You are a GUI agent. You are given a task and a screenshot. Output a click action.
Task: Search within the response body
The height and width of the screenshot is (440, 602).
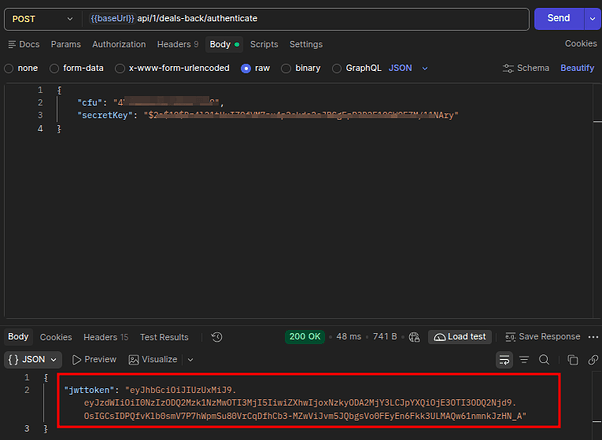(x=544, y=360)
